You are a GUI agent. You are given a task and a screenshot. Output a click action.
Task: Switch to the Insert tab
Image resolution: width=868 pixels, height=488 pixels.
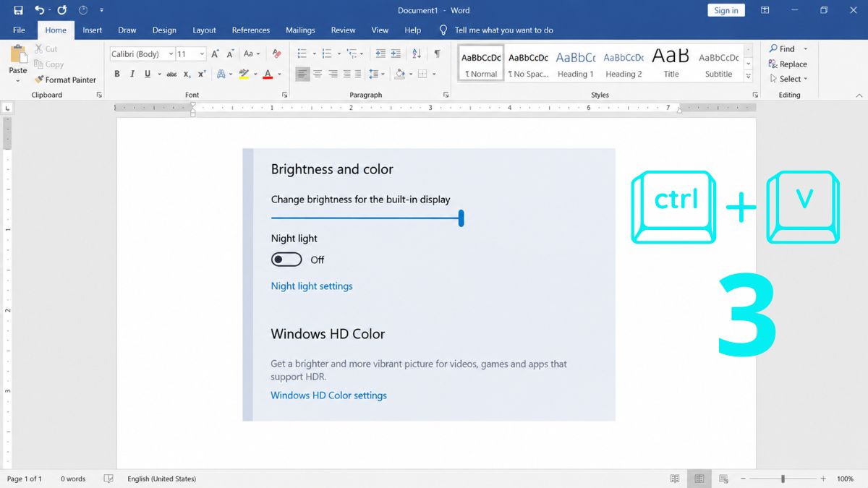click(x=92, y=30)
